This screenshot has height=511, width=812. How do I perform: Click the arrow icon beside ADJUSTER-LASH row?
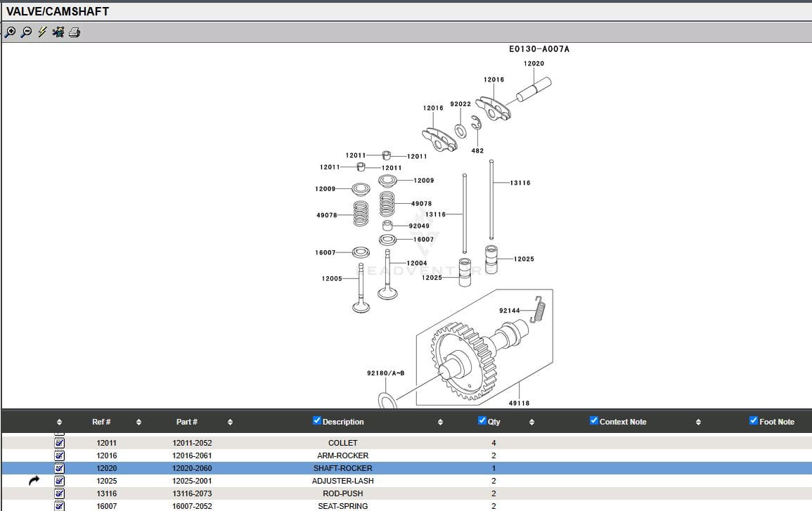[x=34, y=481]
